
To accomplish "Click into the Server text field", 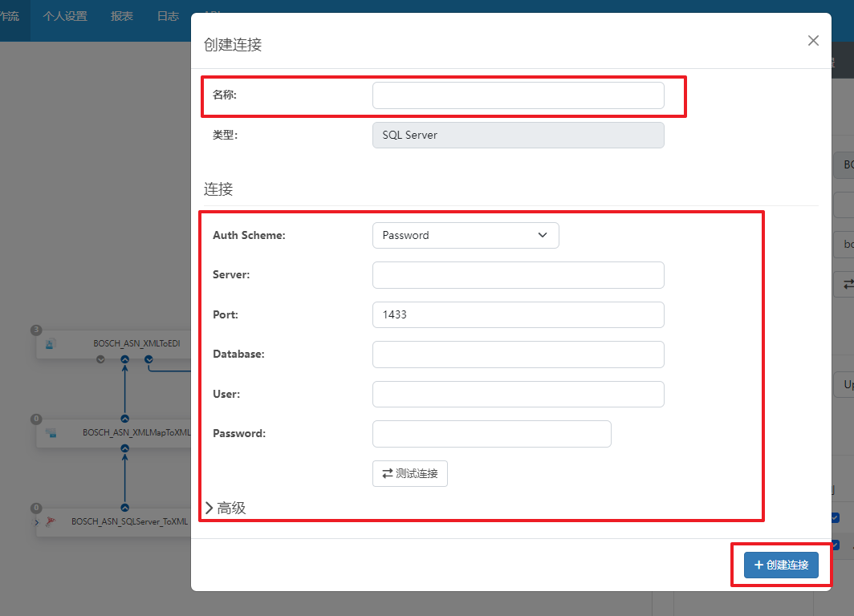I will click(x=518, y=274).
